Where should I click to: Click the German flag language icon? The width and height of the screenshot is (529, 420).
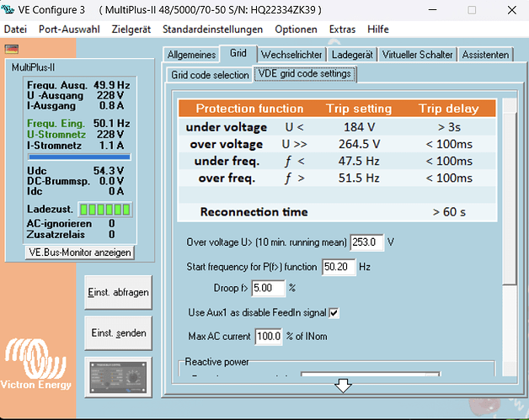pos(12,49)
